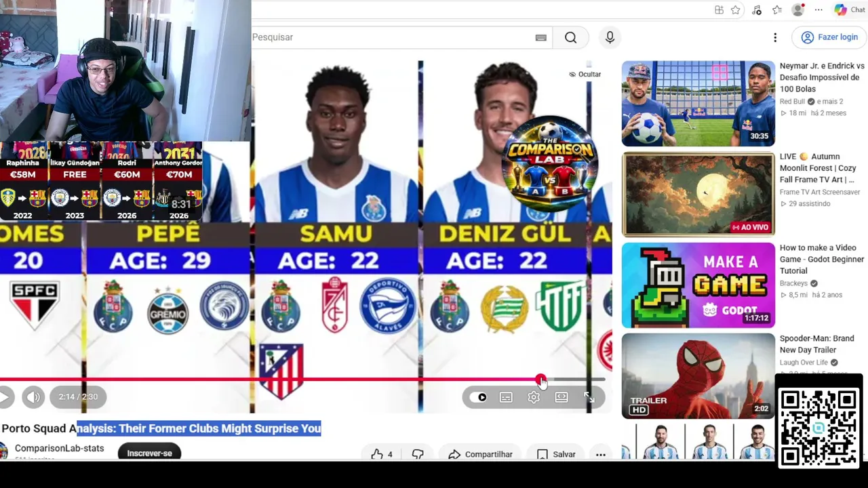
Task: Mute the video with the speaker icon
Action: click(x=33, y=397)
